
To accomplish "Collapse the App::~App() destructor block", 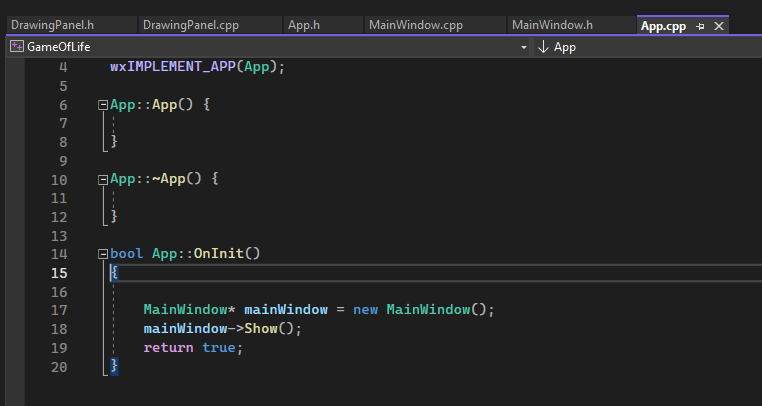I will [x=103, y=180].
